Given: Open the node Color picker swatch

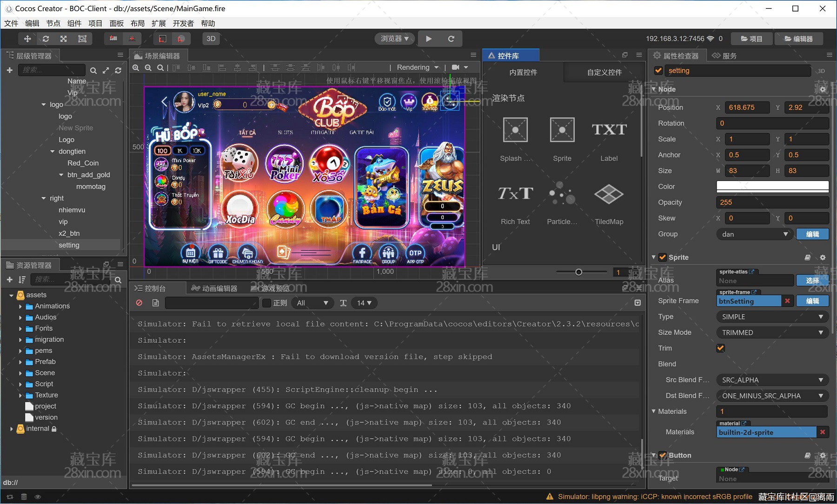Looking at the screenshot, I should click(772, 186).
